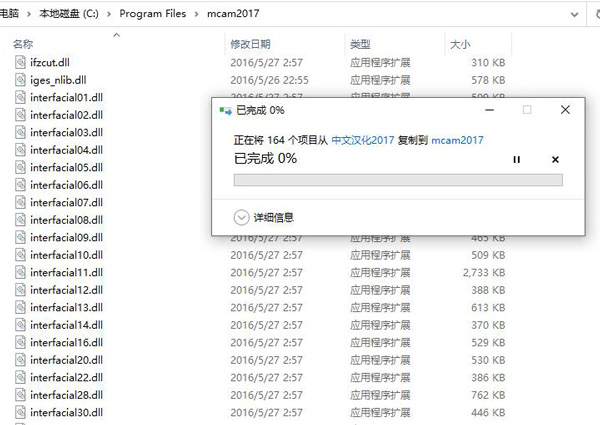Click the interfacial11.dll file icon

point(20,272)
